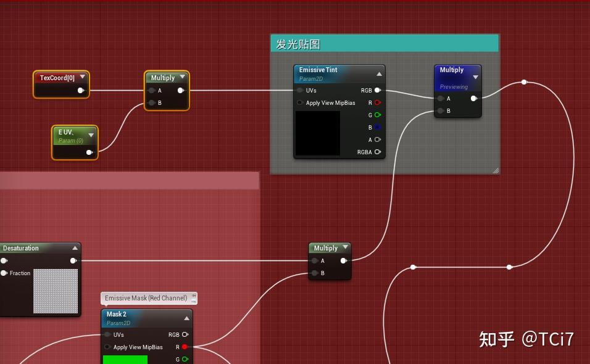Click output pin of Previewing Multiply node
This screenshot has height=364, width=590.
(474, 99)
